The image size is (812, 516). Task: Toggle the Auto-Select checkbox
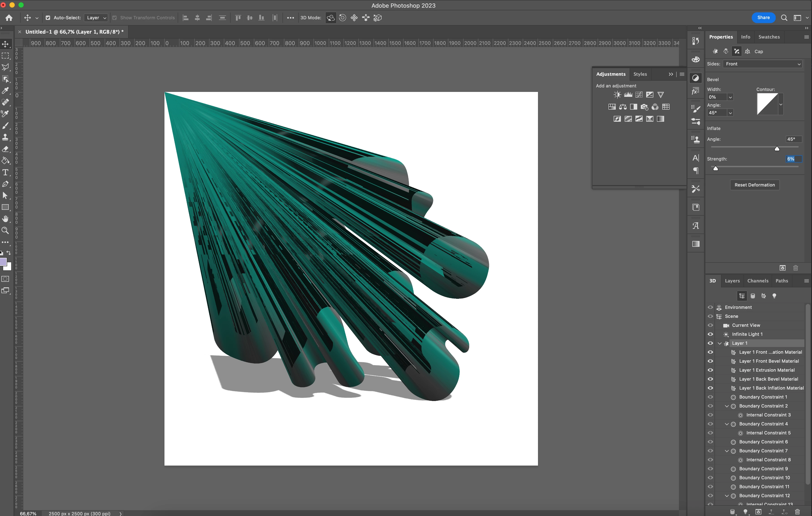[x=48, y=18]
